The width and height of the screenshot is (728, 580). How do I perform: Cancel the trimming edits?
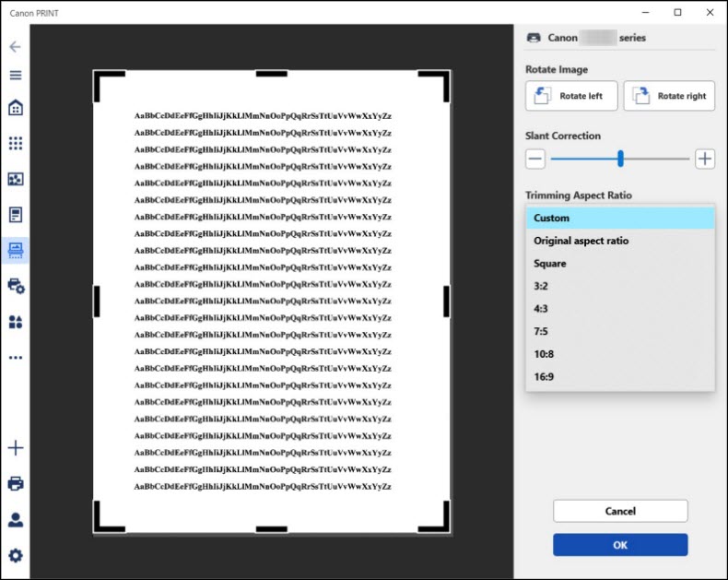click(x=620, y=511)
